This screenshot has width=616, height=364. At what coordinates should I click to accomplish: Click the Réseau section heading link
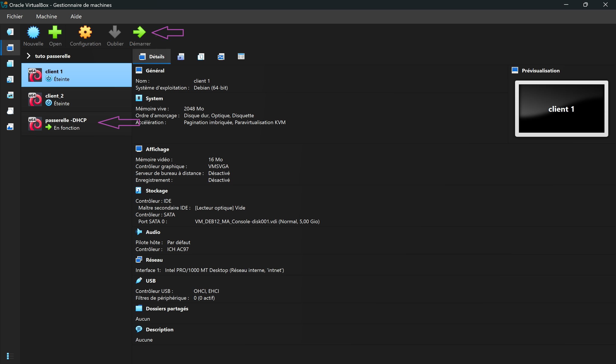tap(154, 260)
